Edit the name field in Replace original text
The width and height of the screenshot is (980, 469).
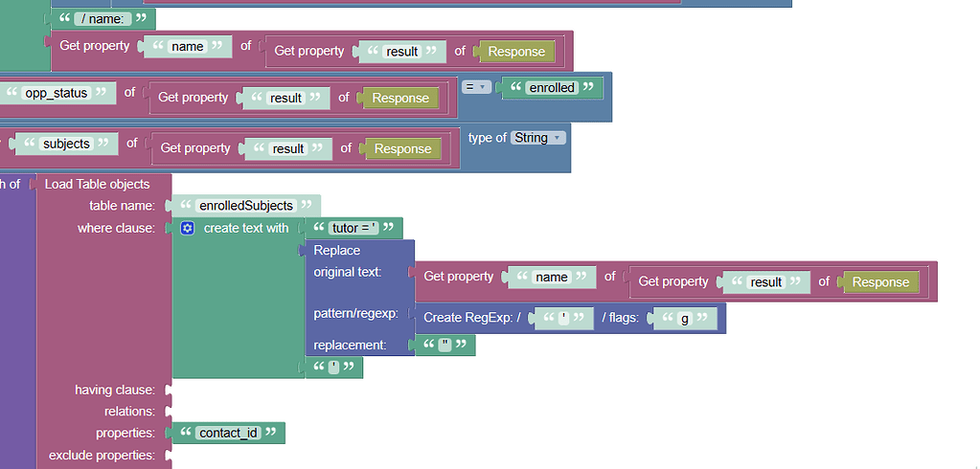(551, 277)
